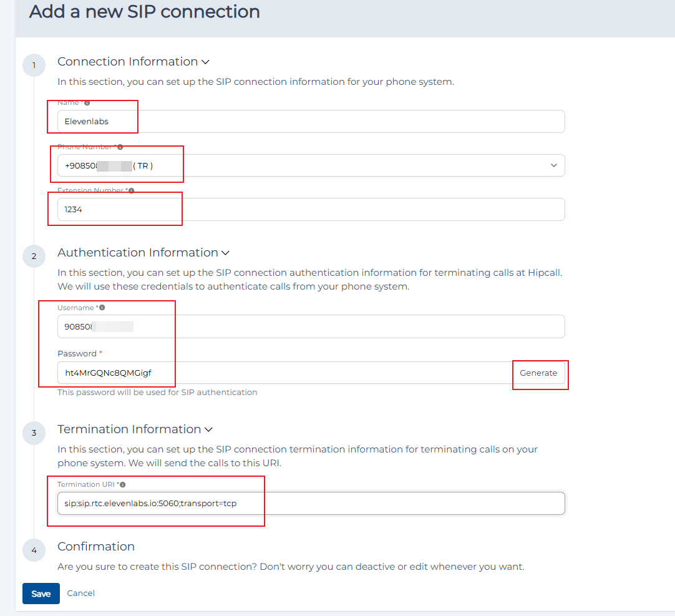Image resolution: width=675 pixels, height=616 pixels.
Task: Select step 2 circle indicator
Action: (x=34, y=257)
